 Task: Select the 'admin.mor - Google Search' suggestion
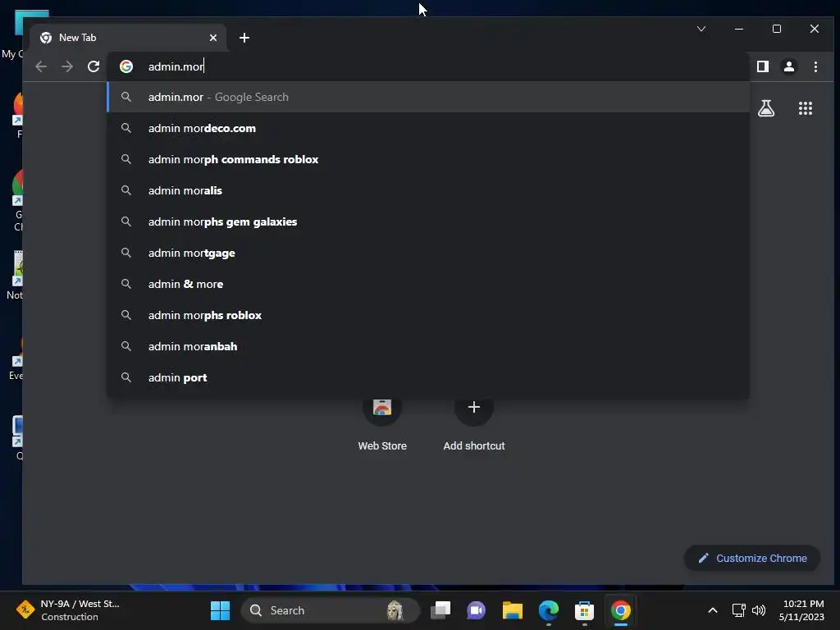tap(428, 97)
